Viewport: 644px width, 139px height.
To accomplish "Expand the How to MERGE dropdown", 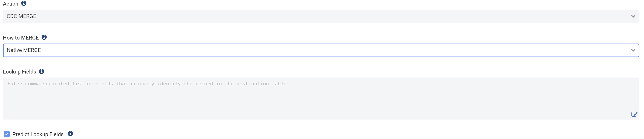I will (x=321, y=50).
